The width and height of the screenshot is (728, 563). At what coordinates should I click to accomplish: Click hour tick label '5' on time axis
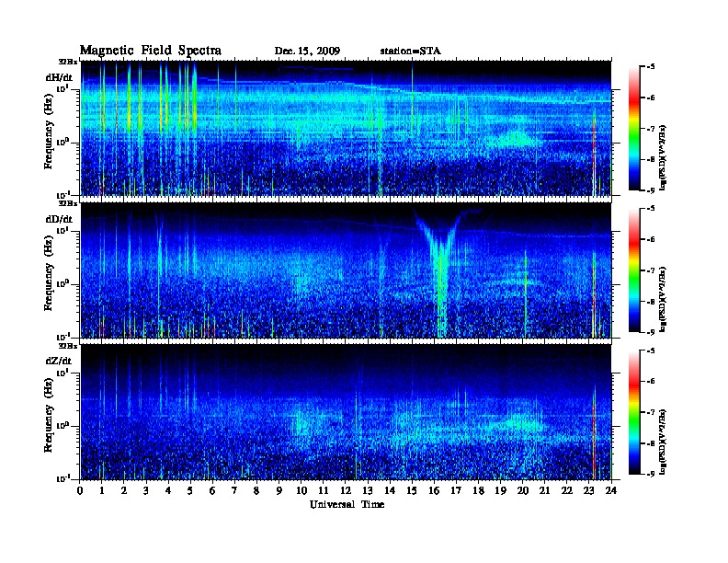pyautogui.click(x=191, y=490)
